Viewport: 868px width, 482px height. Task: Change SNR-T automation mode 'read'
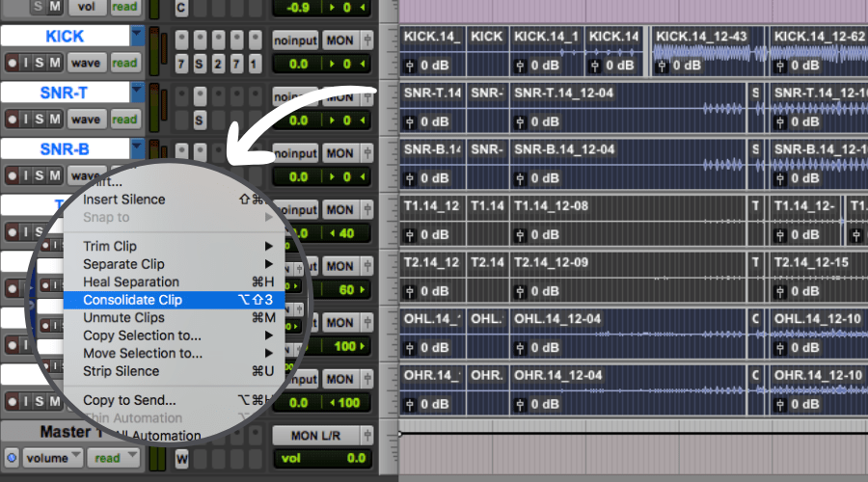click(124, 119)
